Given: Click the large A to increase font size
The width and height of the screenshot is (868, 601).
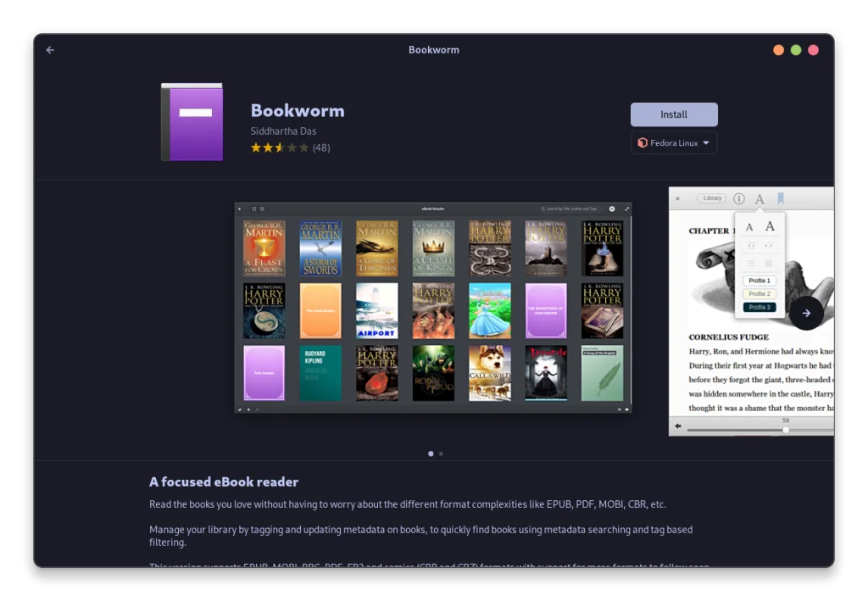Looking at the screenshot, I should (x=769, y=226).
